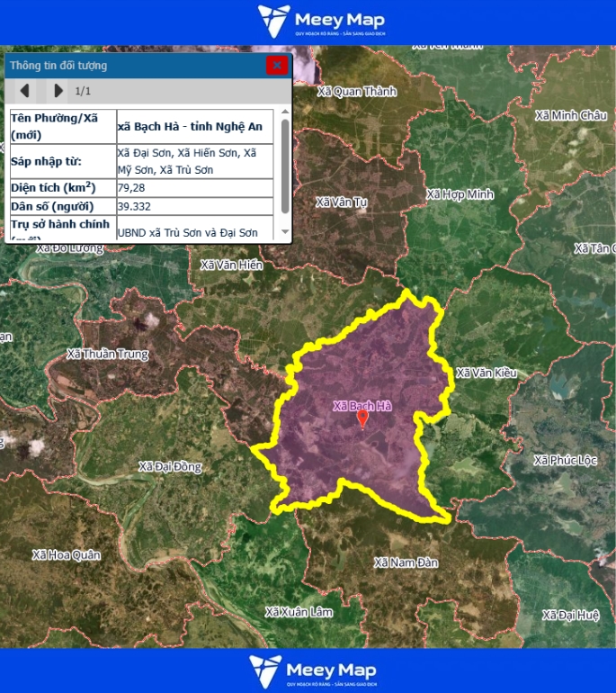Click the next result arrow in popup
This screenshot has width=616, height=693.
tap(58, 90)
